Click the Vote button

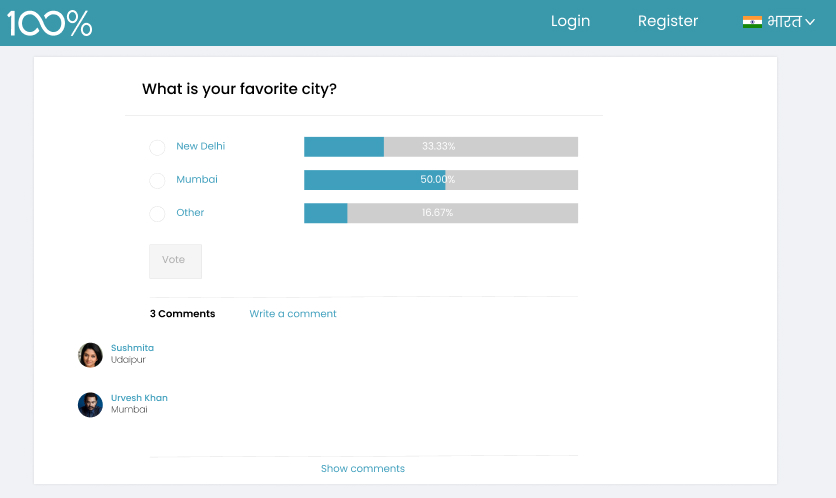175,261
